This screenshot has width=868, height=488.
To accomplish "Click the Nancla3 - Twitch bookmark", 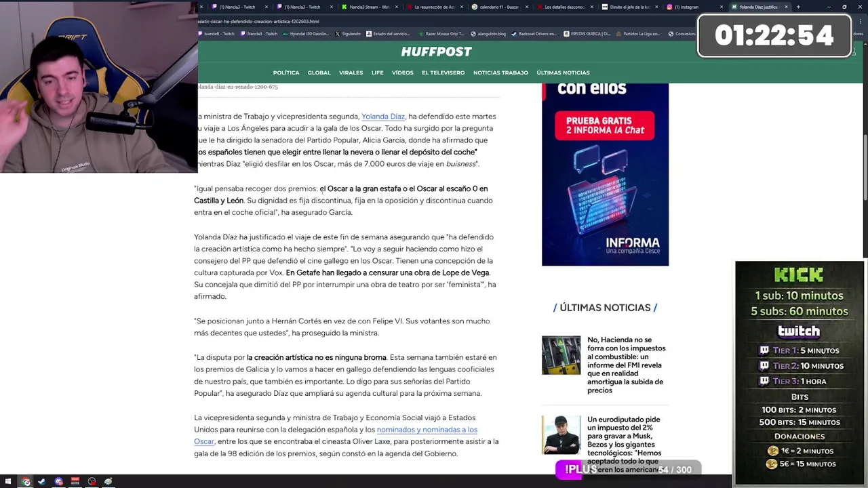I will tap(259, 33).
